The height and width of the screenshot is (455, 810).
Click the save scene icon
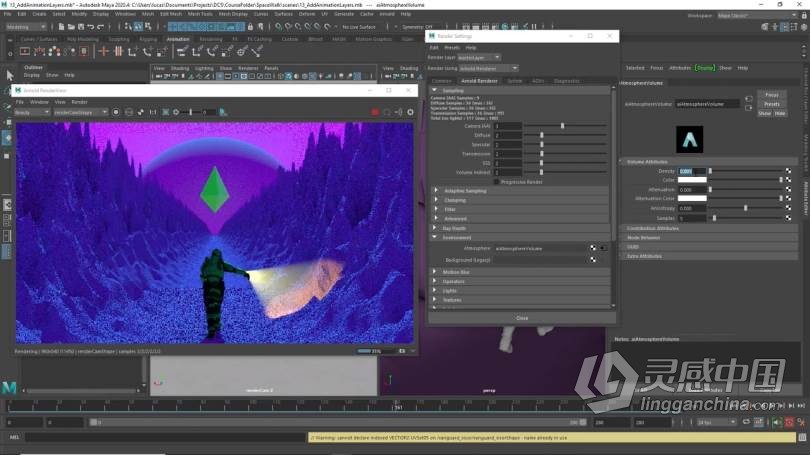[81, 26]
